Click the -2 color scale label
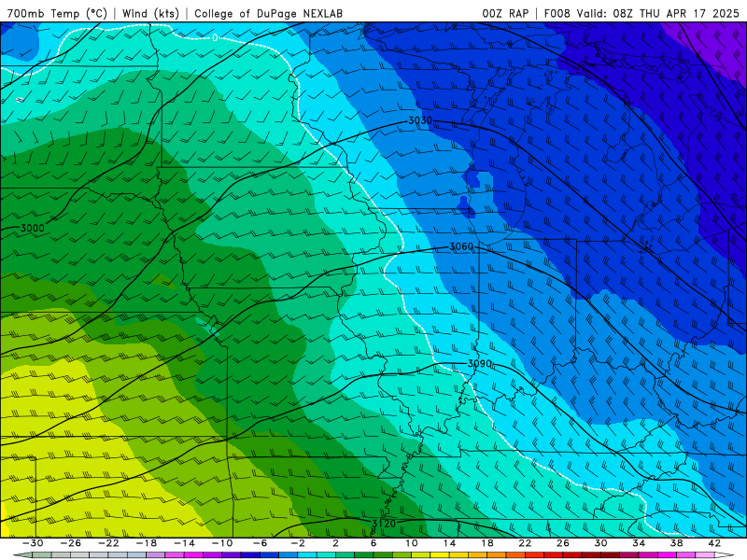The width and height of the screenshot is (747, 560). click(x=297, y=543)
